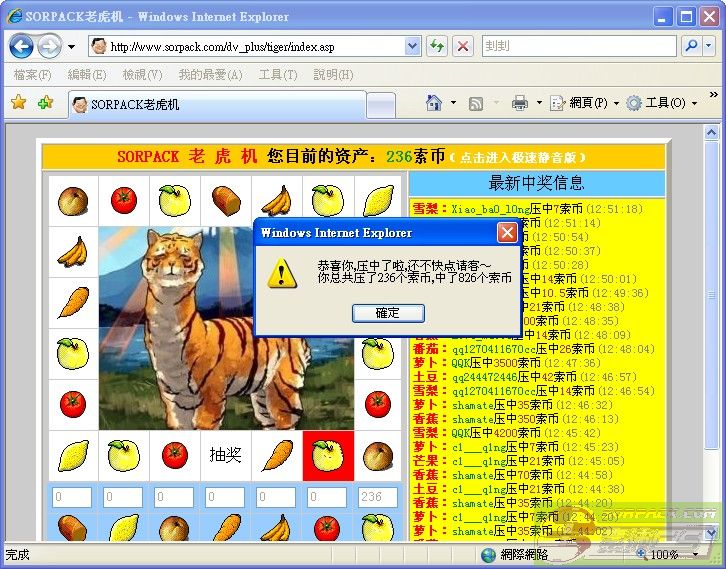
Task: Click the Add to Favorites star-plus icon
Action: [45, 103]
